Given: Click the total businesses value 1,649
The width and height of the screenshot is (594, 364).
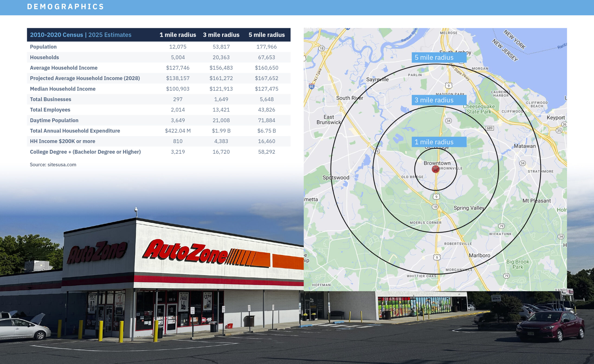Looking at the screenshot, I should point(221,99).
